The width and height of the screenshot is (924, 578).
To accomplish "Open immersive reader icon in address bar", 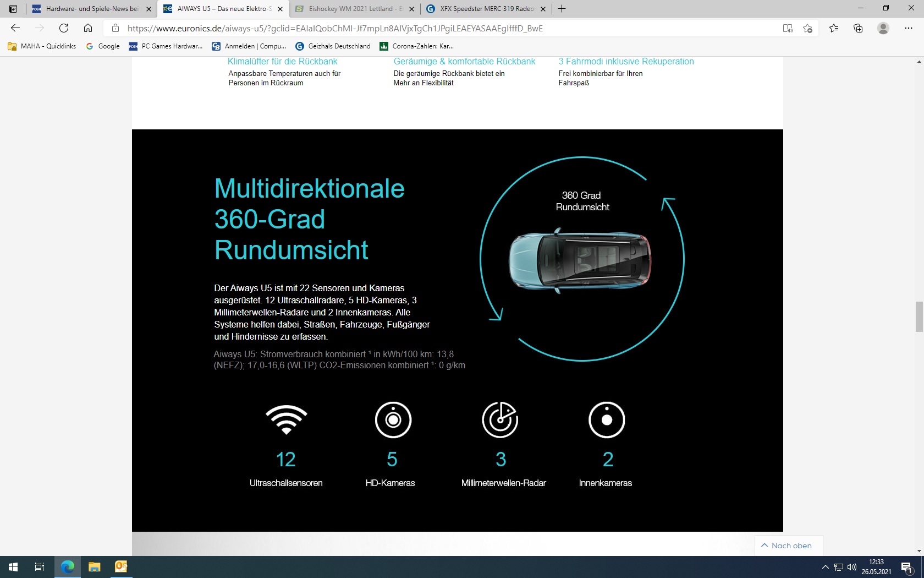I will click(788, 28).
